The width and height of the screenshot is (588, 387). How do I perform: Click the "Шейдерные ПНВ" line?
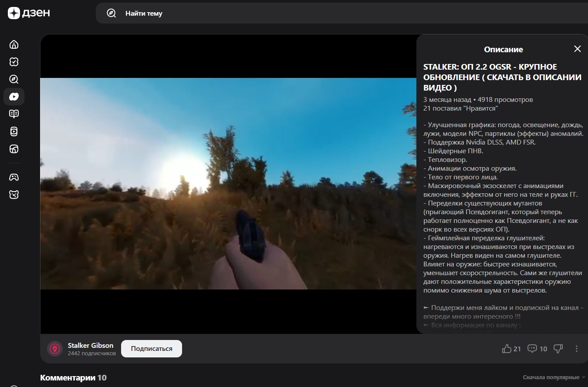[453, 151]
